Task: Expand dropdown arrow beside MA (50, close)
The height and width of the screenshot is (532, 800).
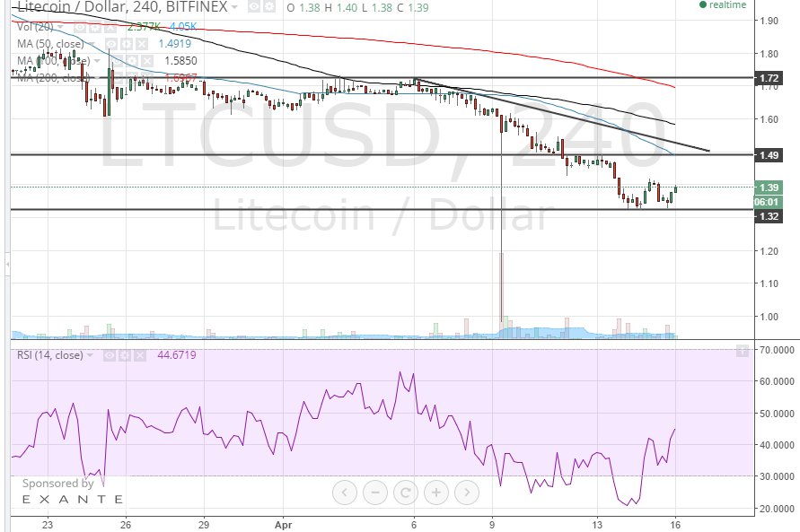Action: [x=92, y=44]
